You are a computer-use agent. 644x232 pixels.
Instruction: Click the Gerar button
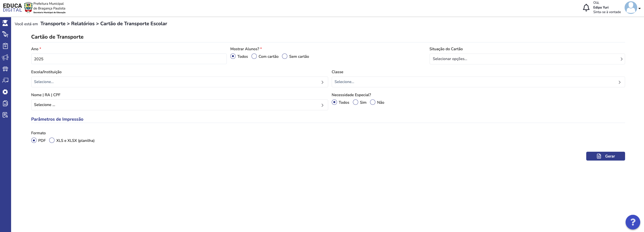click(605, 156)
